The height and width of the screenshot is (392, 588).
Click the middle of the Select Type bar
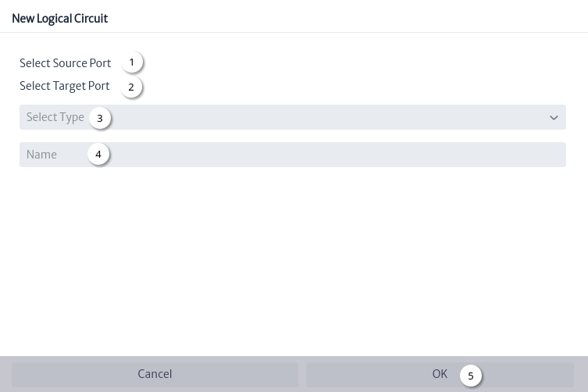293,117
